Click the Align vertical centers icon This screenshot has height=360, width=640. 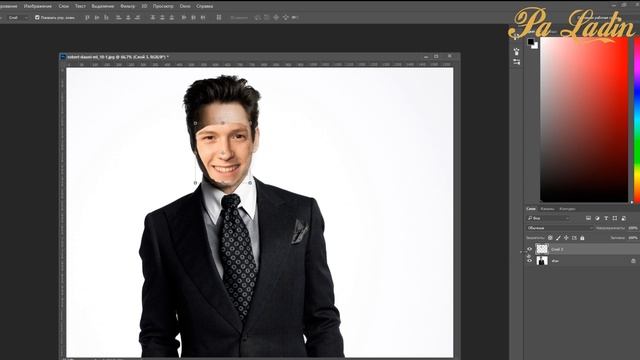pyautogui.click(x=97, y=18)
